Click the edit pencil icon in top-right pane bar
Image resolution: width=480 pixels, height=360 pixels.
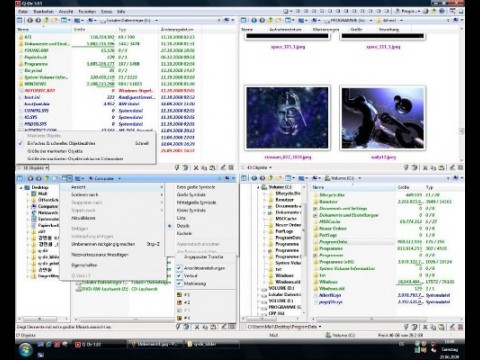(x=452, y=168)
